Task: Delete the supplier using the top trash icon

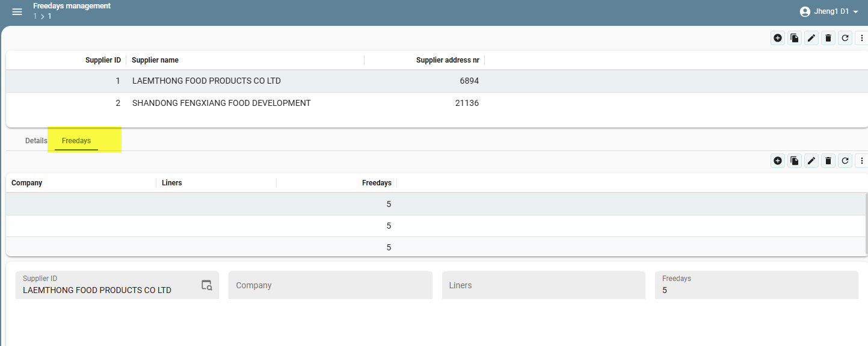Action: (828, 38)
